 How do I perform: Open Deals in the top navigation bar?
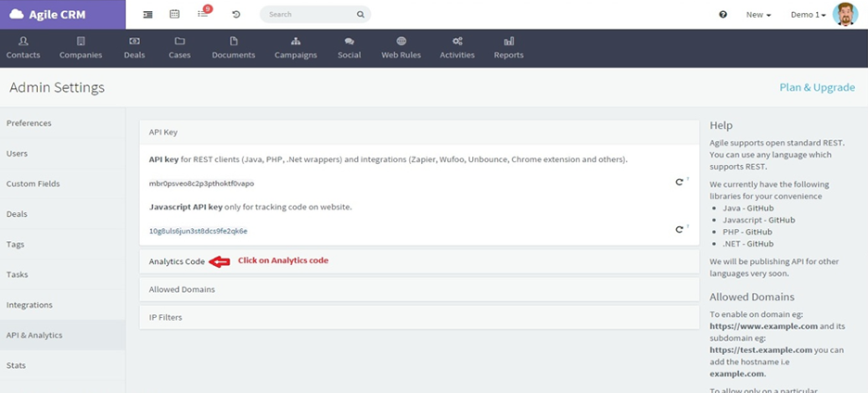click(134, 48)
